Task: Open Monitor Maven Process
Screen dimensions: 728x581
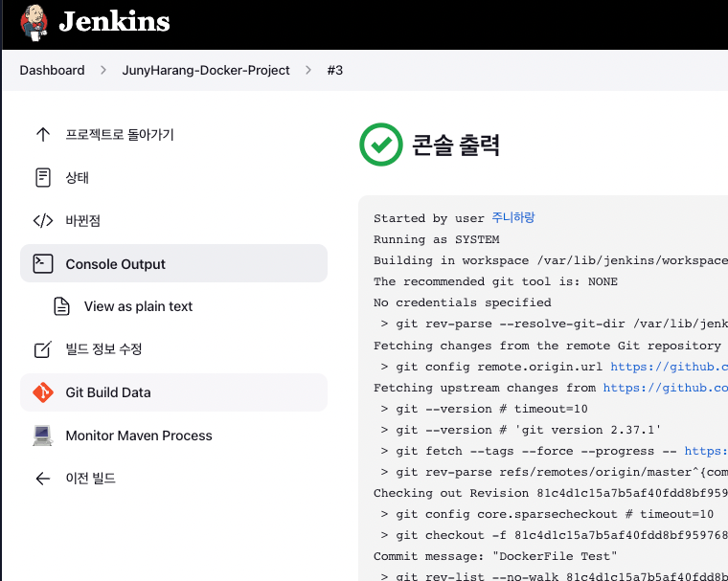Action: click(x=139, y=436)
